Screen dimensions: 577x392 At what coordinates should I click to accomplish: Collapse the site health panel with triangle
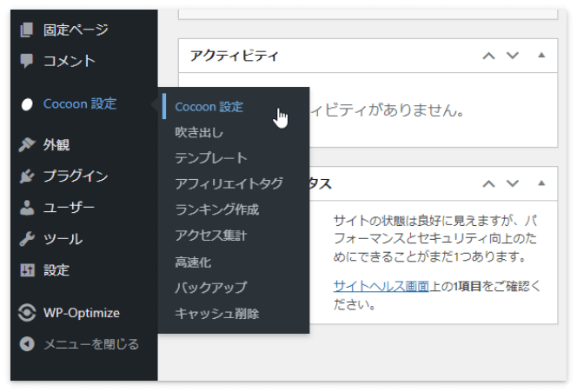[541, 183]
